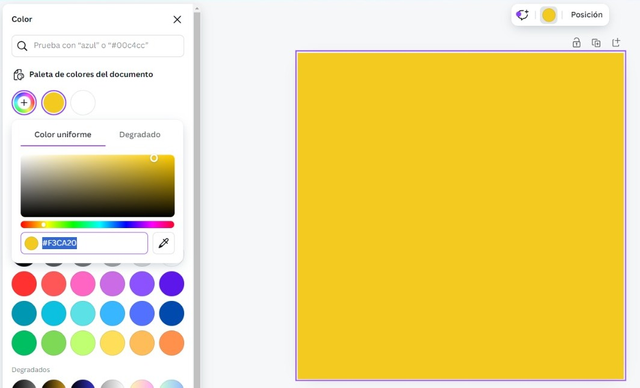Select the yellow document palette swatch

coord(54,102)
